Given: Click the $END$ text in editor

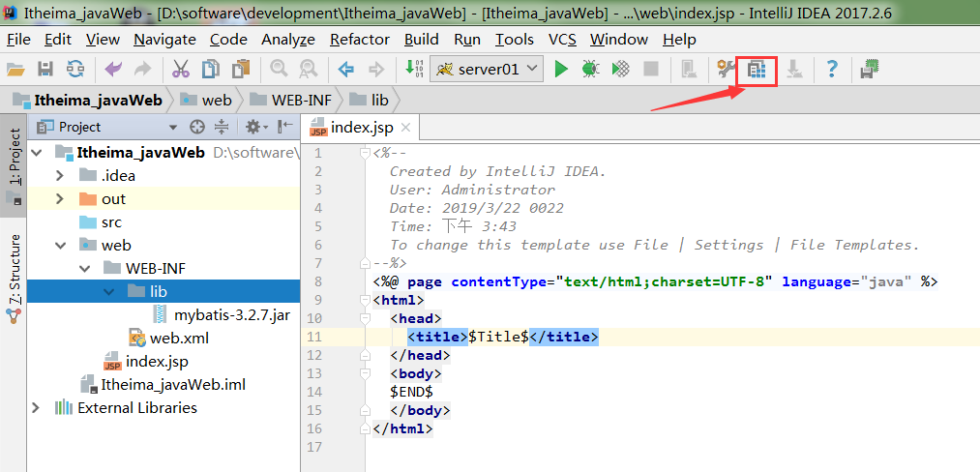Looking at the screenshot, I should pyautogui.click(x=412, y=392).
